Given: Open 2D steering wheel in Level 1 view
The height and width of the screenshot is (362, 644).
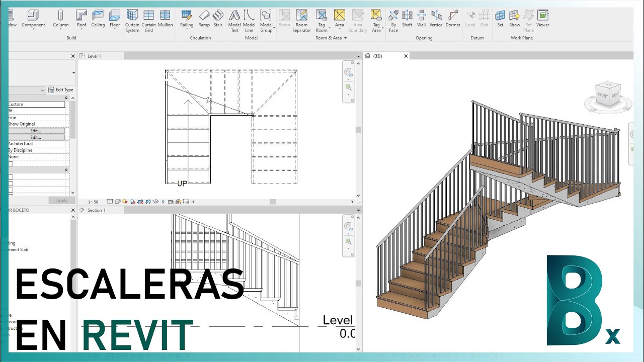Looking at the screenshot, I should click(348, 73).
